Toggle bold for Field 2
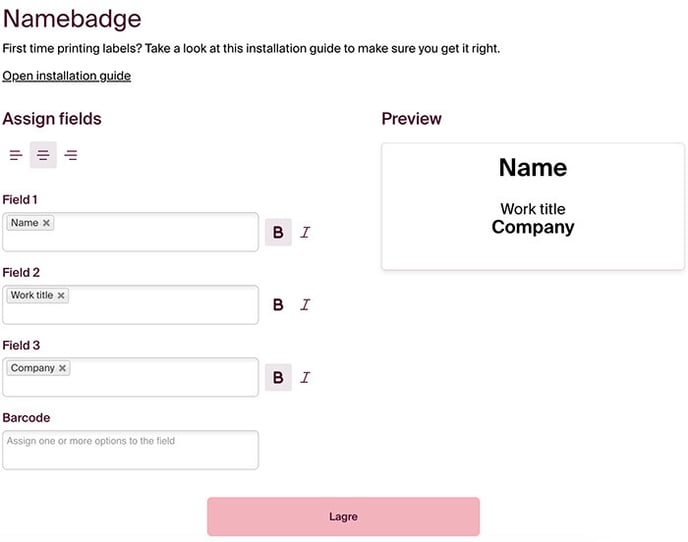688x542 pixels. pyautogui.click(x=278, y=305)
